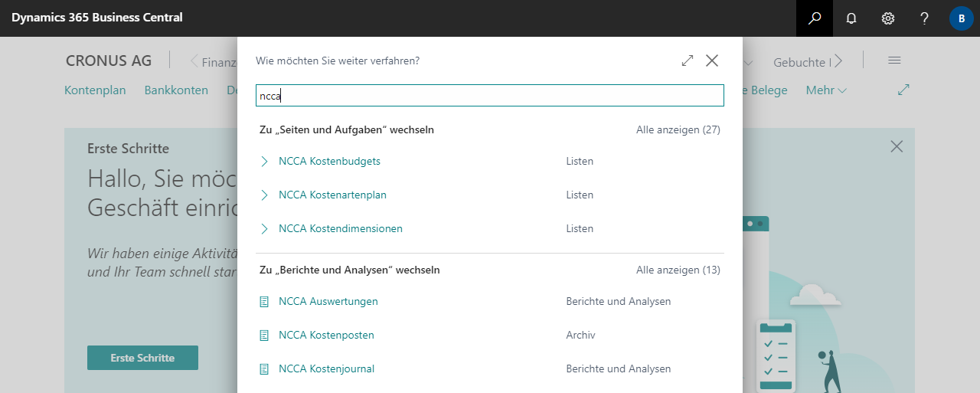Open the notifications bell icon
980x393 pixels.
(851, 18)
